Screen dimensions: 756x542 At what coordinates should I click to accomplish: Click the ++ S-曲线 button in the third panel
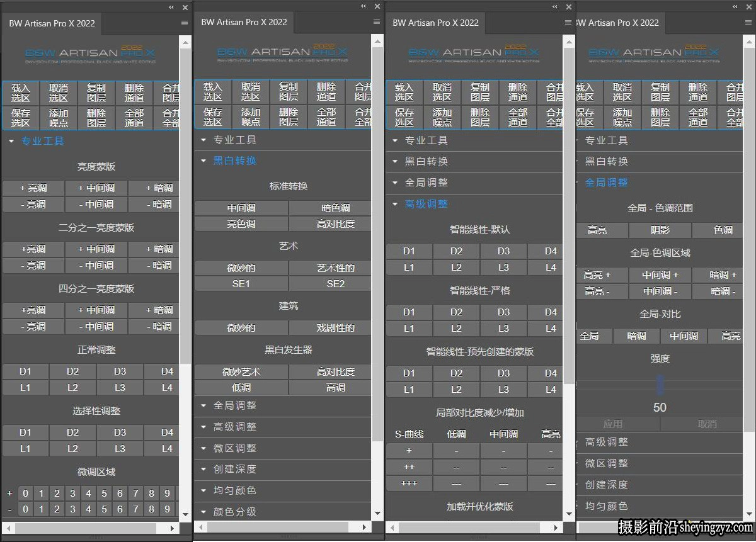pos(409,467)
